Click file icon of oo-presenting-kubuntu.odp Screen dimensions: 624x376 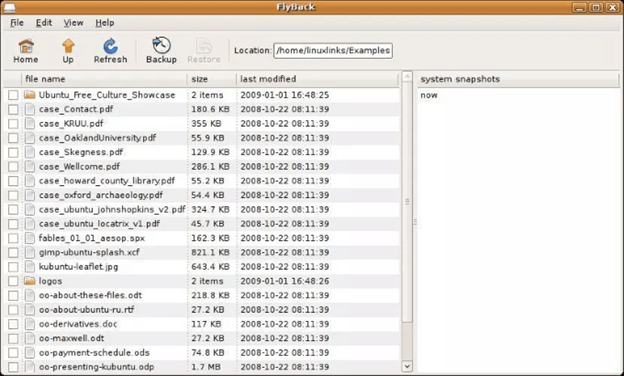click(x=29, y=367)
